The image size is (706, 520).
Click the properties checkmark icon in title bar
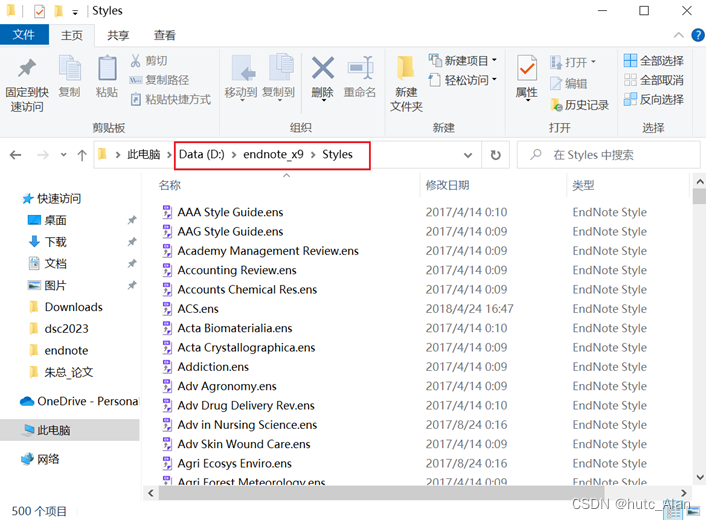tap(39, 11)
